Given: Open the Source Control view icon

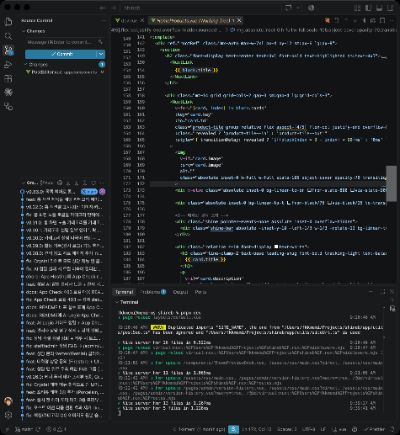Looking at the screenshot, I should click(8, 50).
